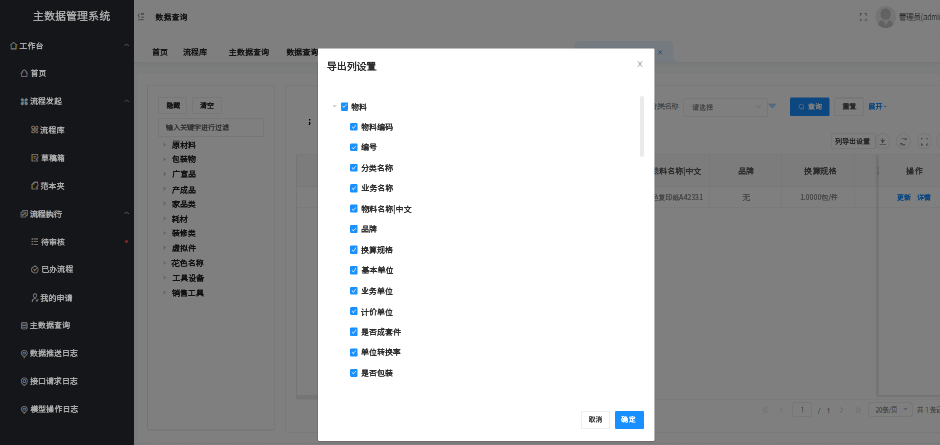
Task: Click the sidebar collapse icon beside 数据查询
Action: 140,18
